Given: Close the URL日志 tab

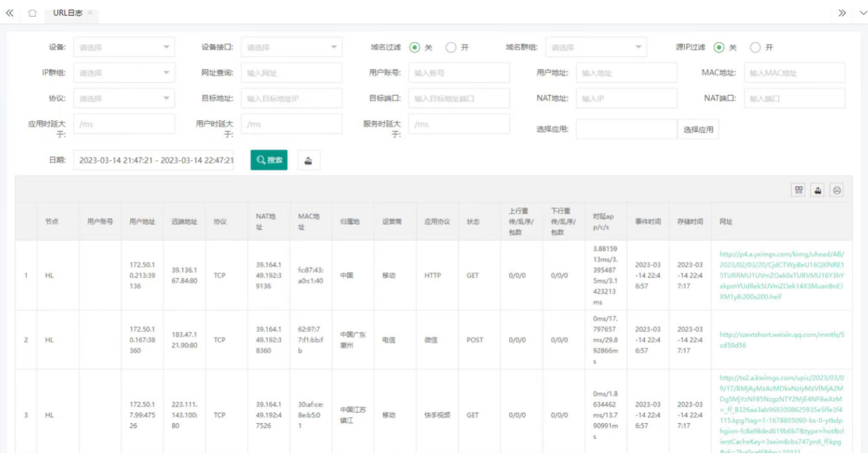Looking at the screenshot, I should (x=90, y=12).
